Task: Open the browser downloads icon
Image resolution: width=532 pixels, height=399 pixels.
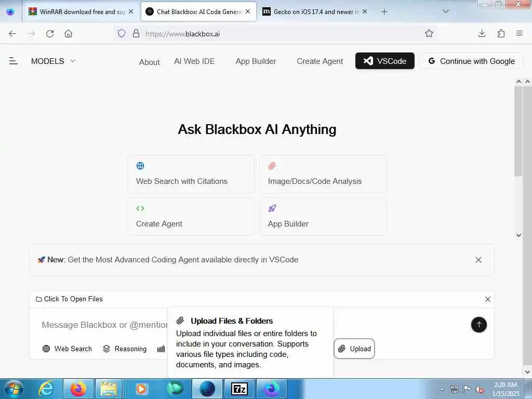Action: click(482, 33)
